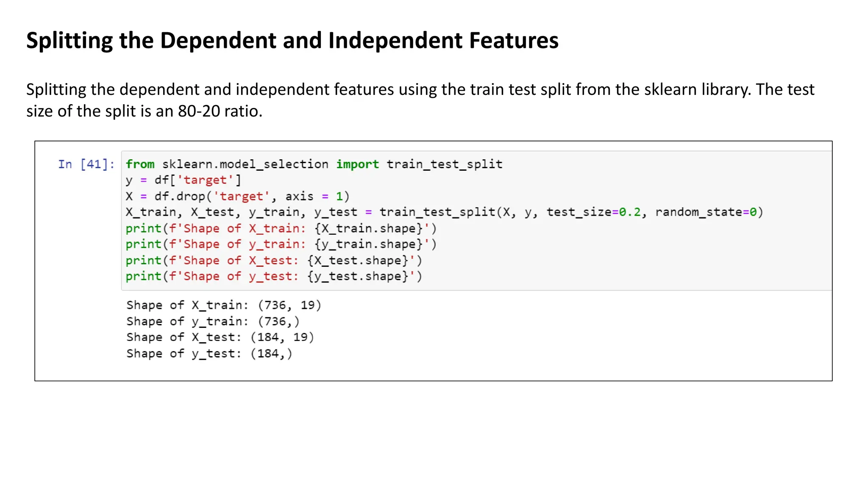The image size is (868, 488).
Task: Click the test_size=0.2 argument in code
Action: point(593,212)
